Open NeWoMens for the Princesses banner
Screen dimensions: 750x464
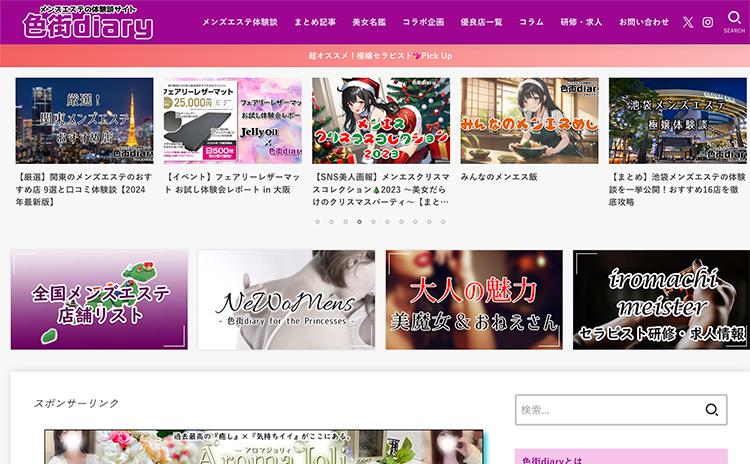click(x=287, y=300)
